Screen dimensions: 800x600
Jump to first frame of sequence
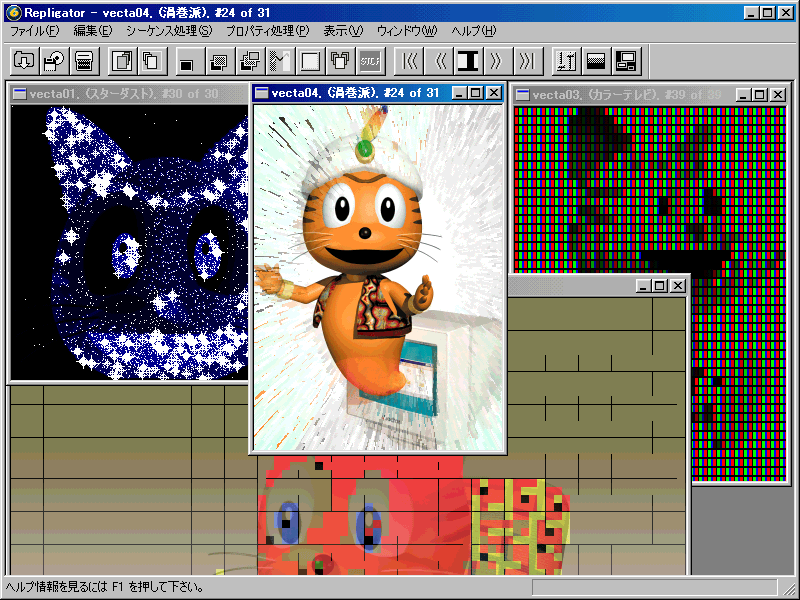point(409,61)
